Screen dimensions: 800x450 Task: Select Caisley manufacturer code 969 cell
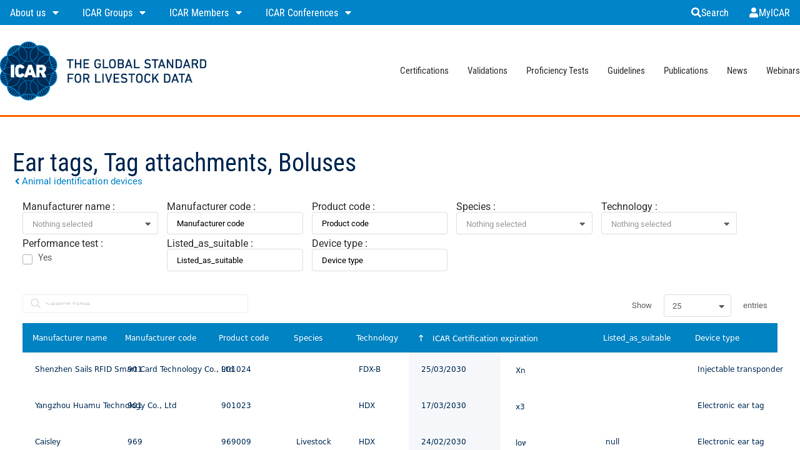point(135,442)
